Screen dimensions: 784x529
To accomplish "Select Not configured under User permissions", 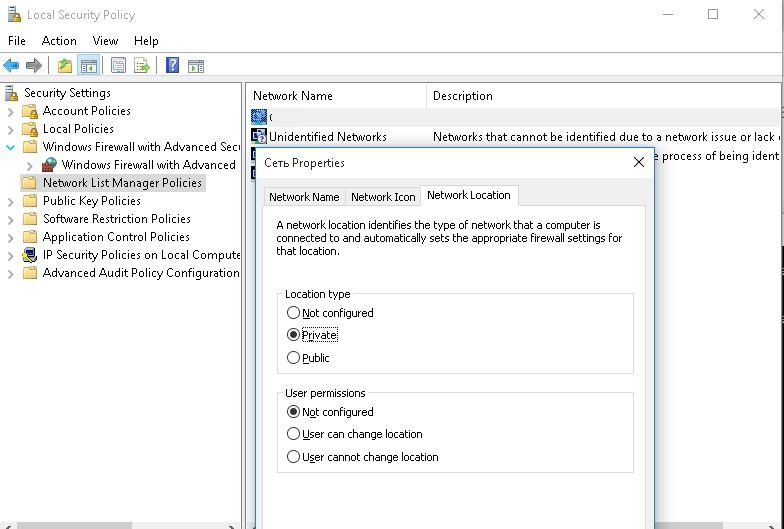I will tap(293, 412).
